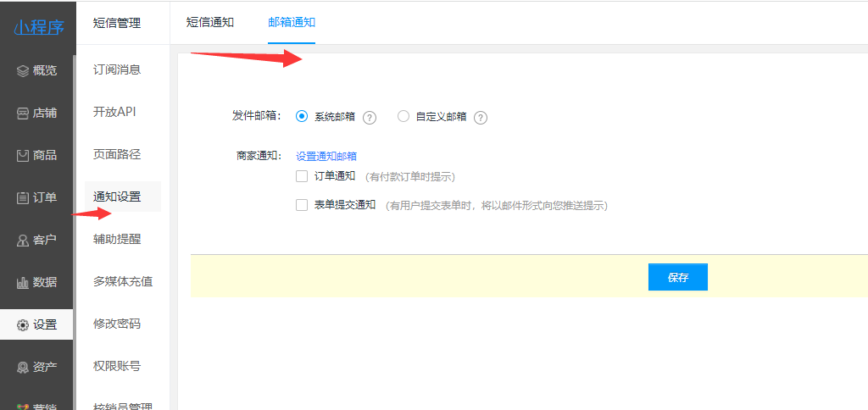Click the 客户 label in main sidebar
868x410 pixels.
pos(44,240)
